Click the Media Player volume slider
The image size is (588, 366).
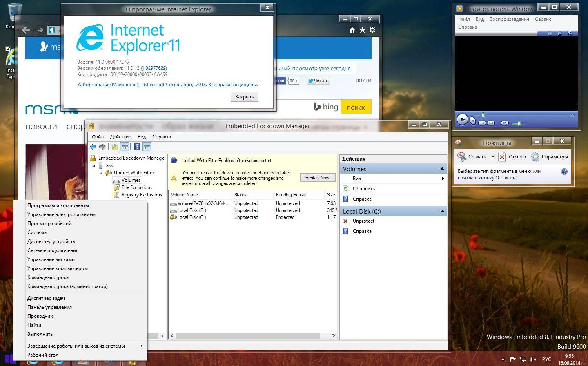[x=519, y=123]
